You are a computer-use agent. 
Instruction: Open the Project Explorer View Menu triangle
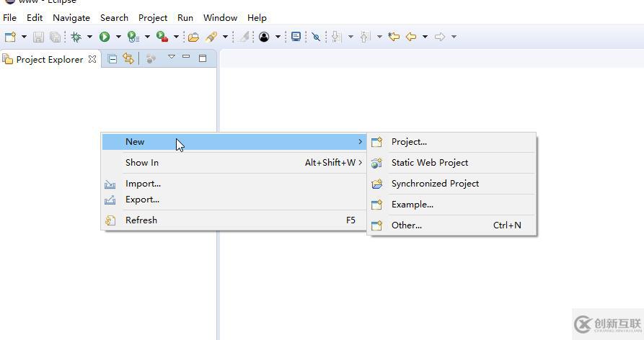(172, 57)
